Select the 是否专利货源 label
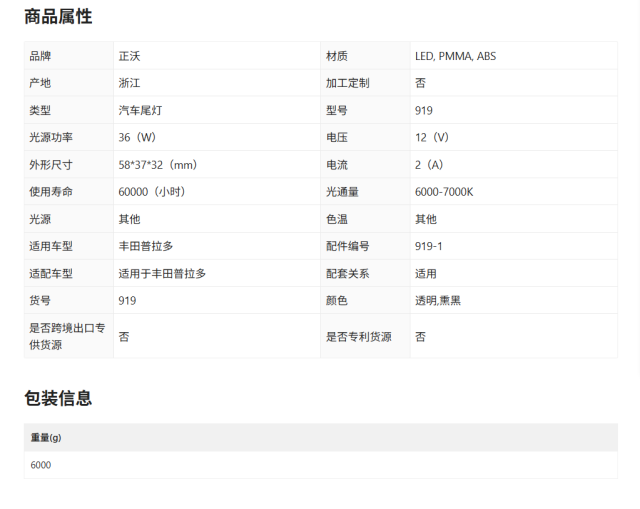The height and width of the screenshot is (509, 640). pyautogui.click(x=358, y=336)
